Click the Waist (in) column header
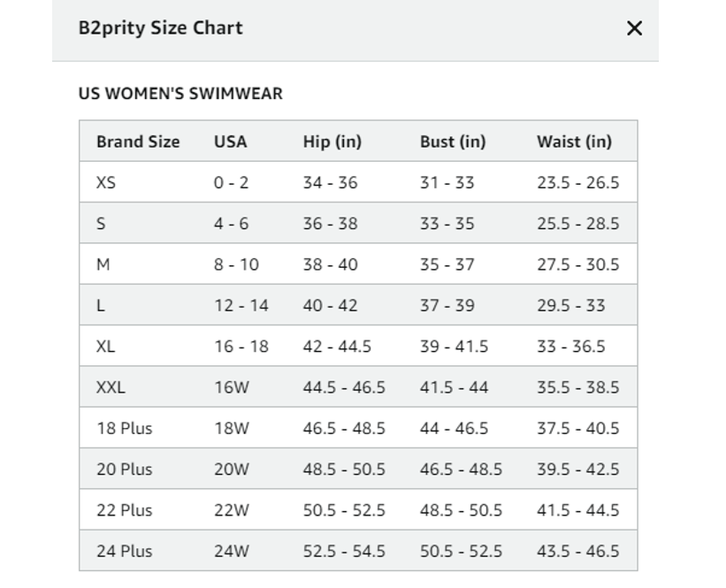Screen dimensions: 726x588 pyautogui.click(x=574, y=141)
